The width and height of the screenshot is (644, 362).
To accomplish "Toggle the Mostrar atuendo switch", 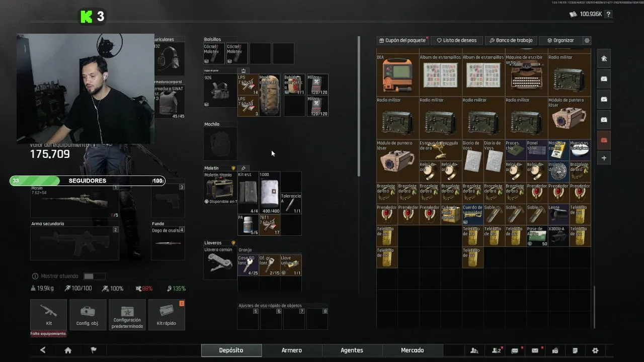I will pyautogui.click(x=95, y=276).
